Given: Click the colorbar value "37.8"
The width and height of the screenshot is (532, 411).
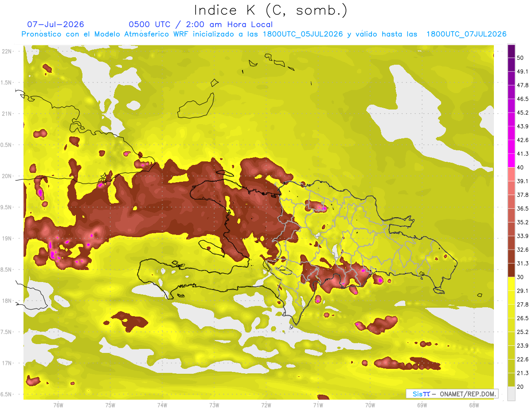Looking at the screenshot, I should pyautogui.click(x=523, y=195).
